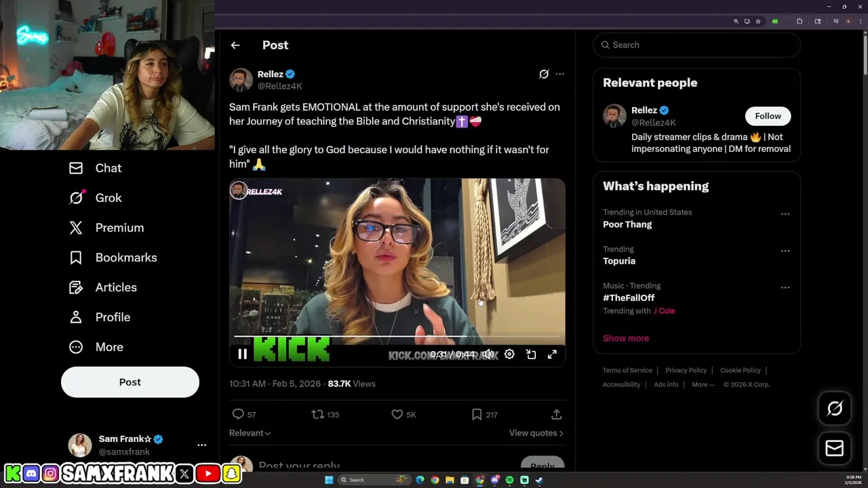The height and width of the screenshot is (488, 868).
Task: Click the install app icon in address bar
Action: pos(747,22)
